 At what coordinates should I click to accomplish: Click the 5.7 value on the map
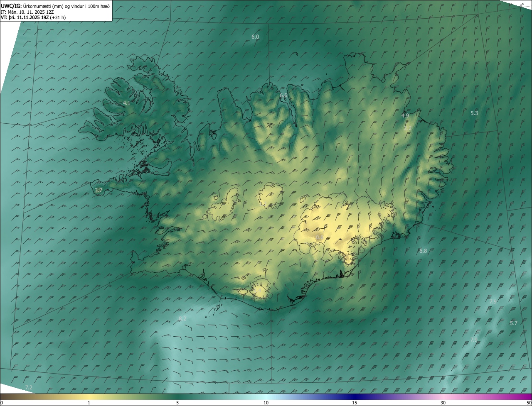point(514,323)
